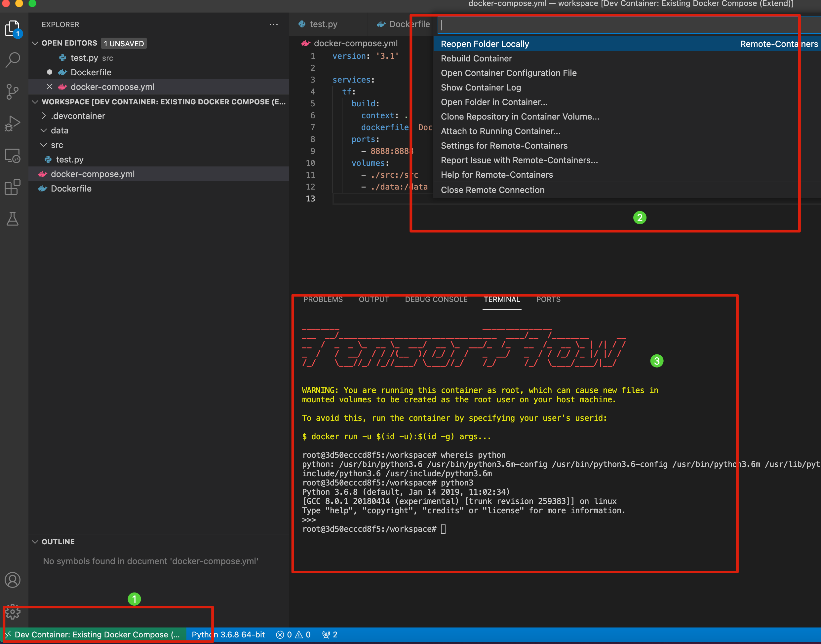Open the Source Control view
The height and width of the screenshot is (644, 821).
click(13, 91)
